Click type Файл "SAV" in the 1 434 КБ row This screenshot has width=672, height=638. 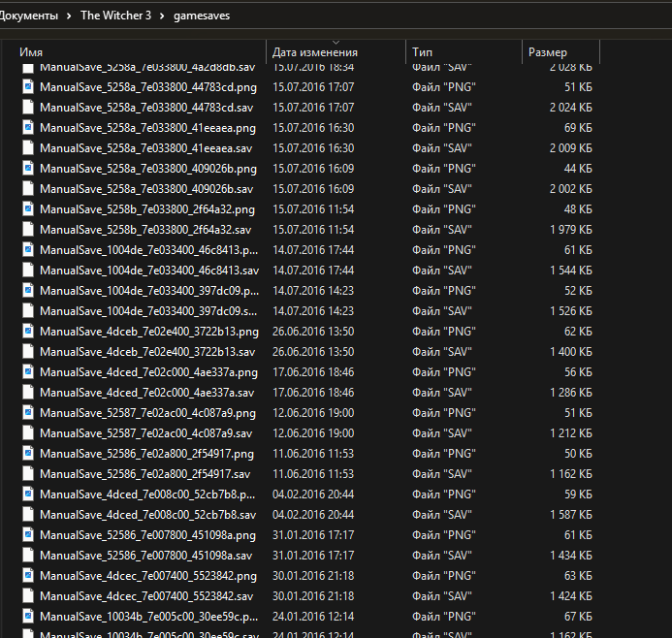point(442,556)
